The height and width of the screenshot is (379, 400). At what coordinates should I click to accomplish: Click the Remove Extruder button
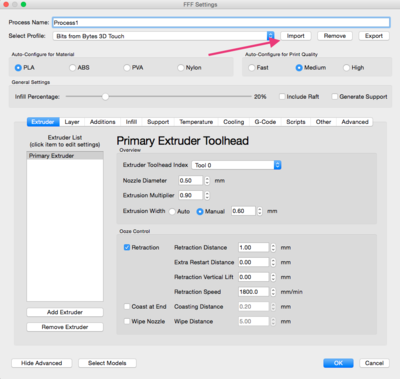click(x=65, y=327)
